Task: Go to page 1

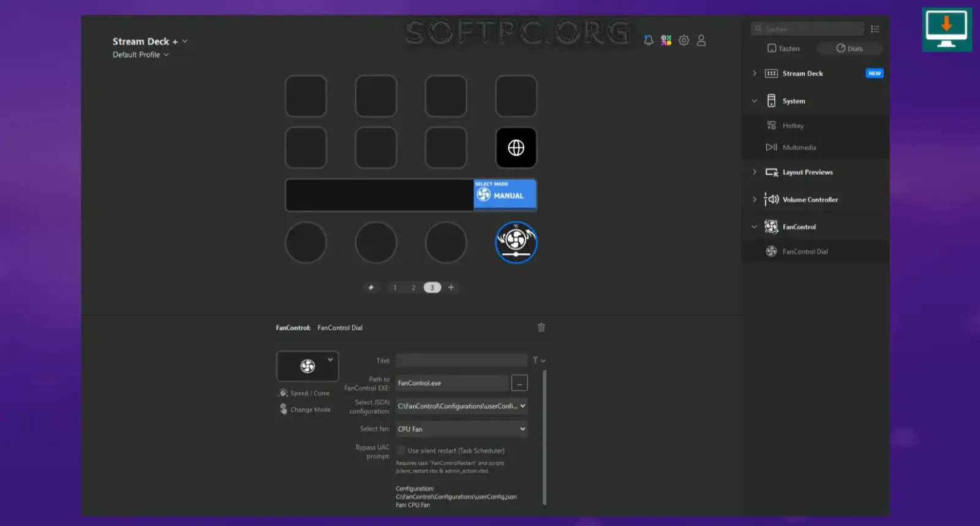Action: coord(395,288)
